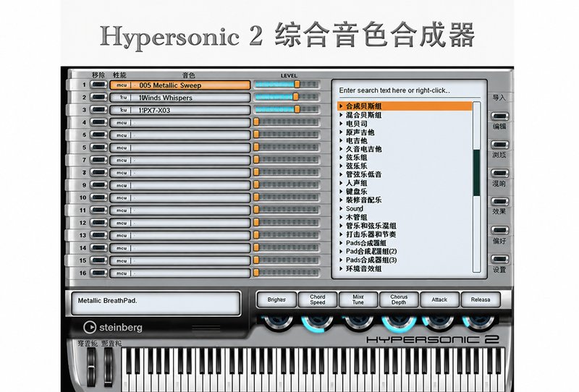Click the Attack label button
The width and height of the screenshot is (579, 392).
point(439,299)
